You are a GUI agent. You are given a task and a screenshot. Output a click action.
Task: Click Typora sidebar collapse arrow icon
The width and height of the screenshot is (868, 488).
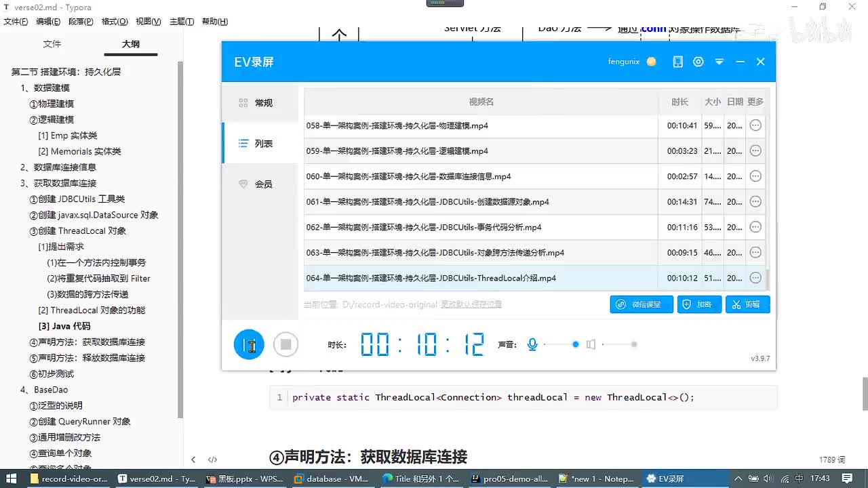tap(193, 460)
